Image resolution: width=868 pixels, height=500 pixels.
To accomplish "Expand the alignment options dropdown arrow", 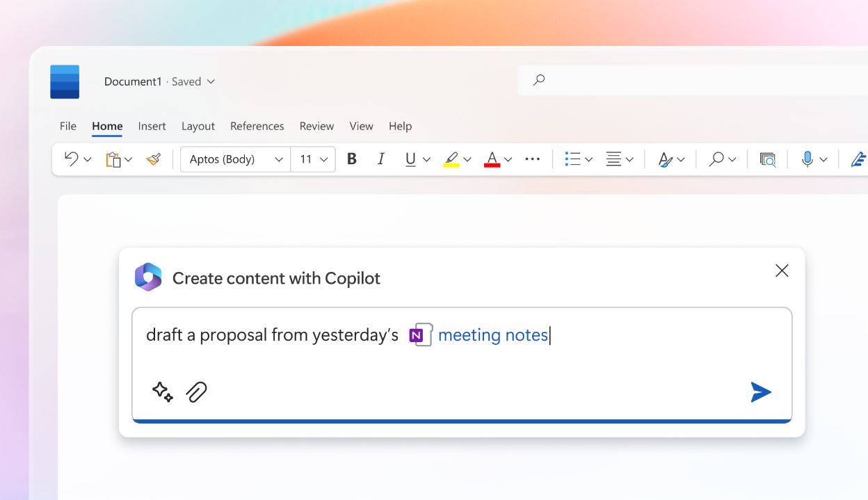I will coord(629,160).
